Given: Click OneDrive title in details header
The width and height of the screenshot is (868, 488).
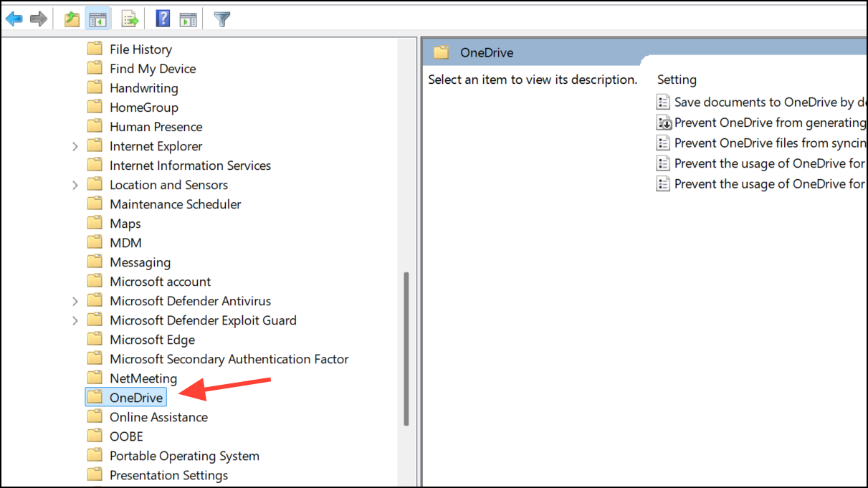Looking at the screenshot, I should 487,52.
